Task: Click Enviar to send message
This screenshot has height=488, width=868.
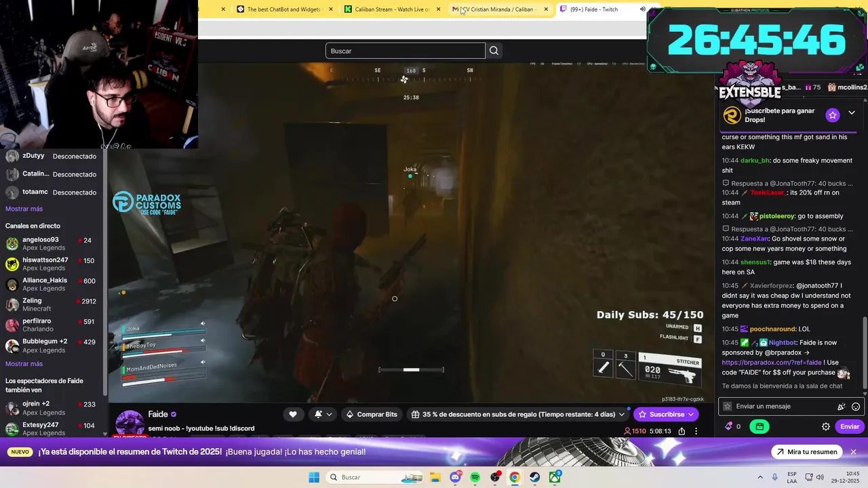Action: coord(850,426)
